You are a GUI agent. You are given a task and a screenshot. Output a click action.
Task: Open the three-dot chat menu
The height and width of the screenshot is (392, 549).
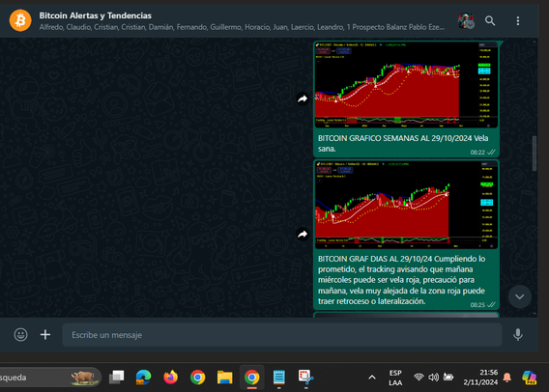[518, 21]
